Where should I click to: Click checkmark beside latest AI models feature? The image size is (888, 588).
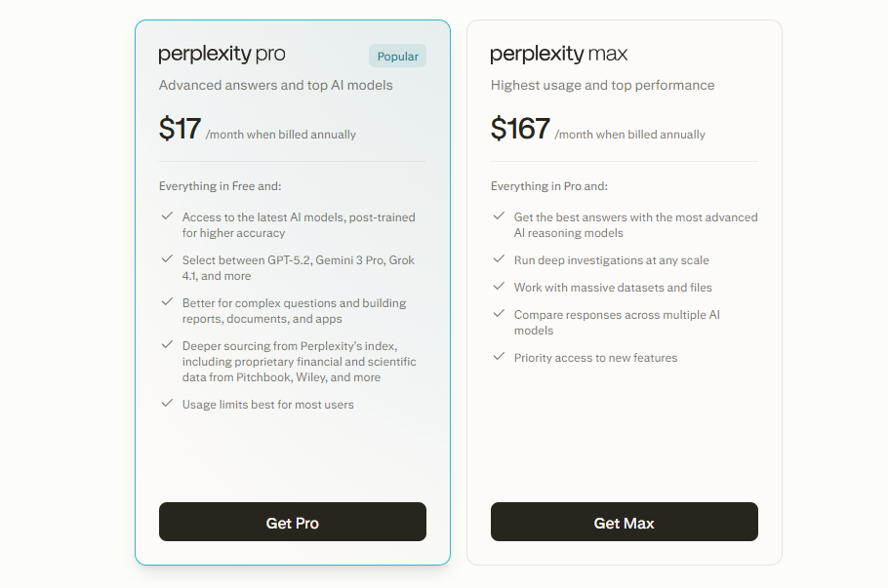click(x=167, y=216)
